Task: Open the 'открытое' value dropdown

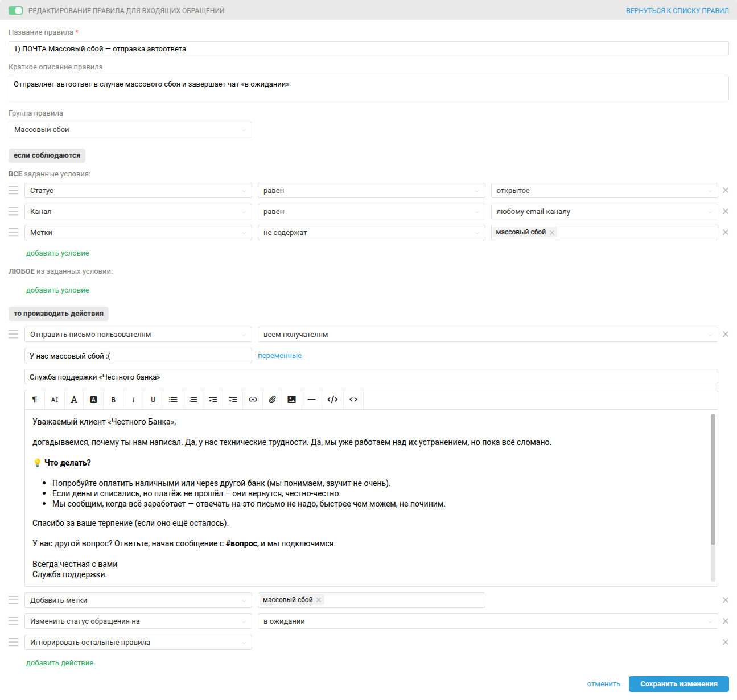Action: pos(604,191)
